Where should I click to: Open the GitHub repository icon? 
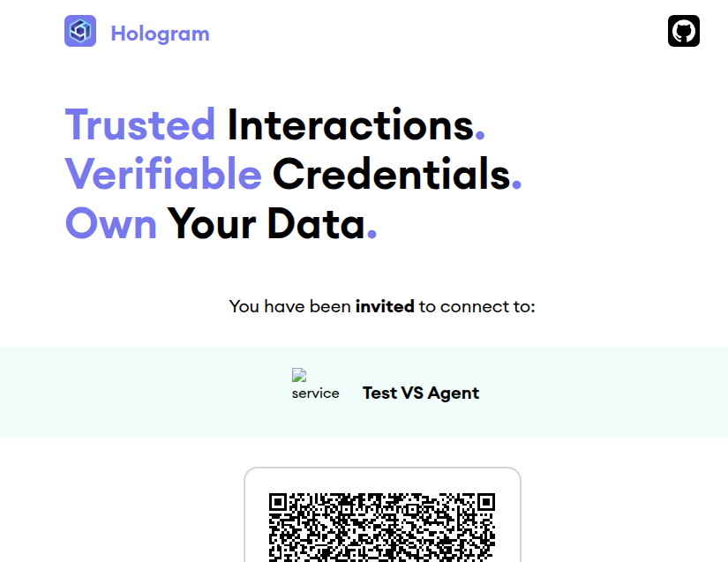(683, 32)
